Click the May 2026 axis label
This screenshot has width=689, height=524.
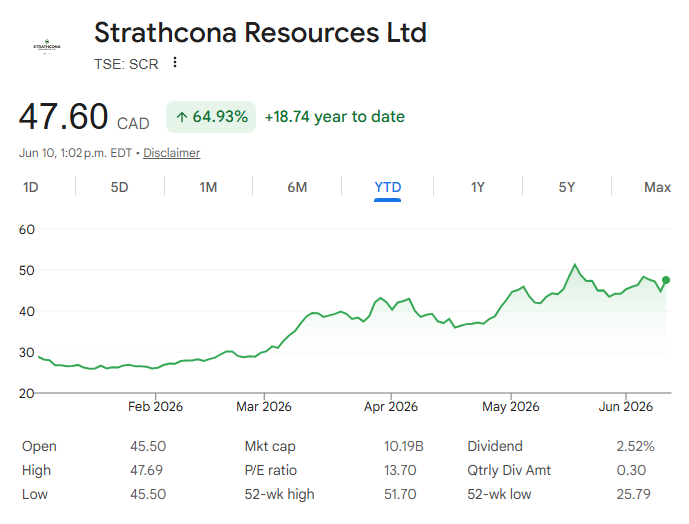pyautogui.click(x=511, y=407)
